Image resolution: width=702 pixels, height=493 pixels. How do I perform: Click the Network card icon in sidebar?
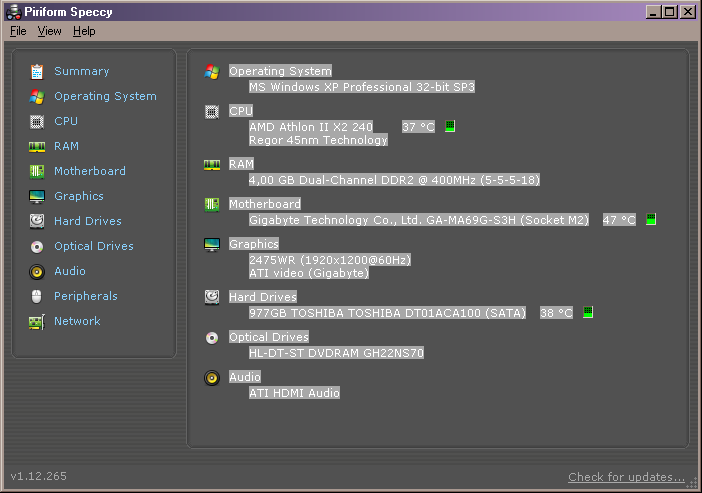[37, 322]
